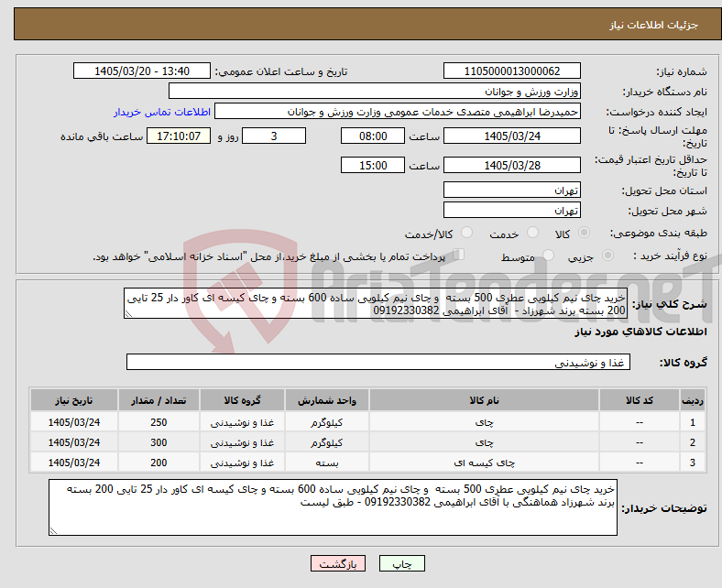
Task: Click the اطلاعات کالاهای مورد نیاز section title
Action: (x=640, y=332)
